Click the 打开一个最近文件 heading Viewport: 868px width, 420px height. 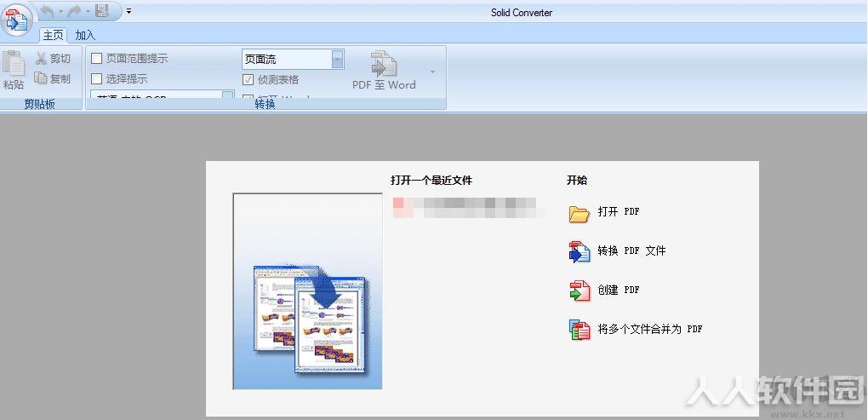pyautogui.click(x=431, y=180)
